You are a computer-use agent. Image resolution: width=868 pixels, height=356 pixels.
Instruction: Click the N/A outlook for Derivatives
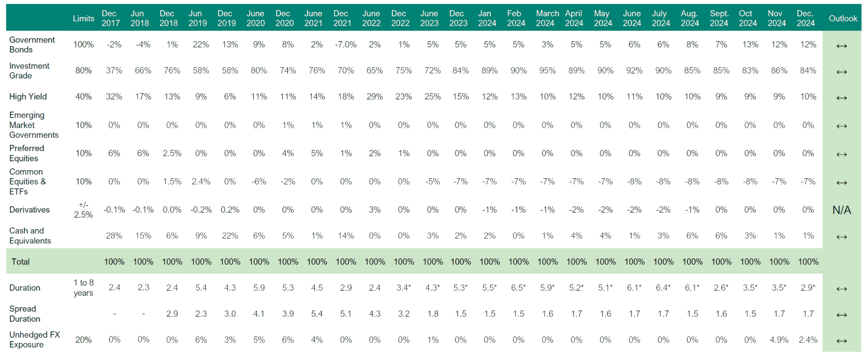click(x=841, y=210)
